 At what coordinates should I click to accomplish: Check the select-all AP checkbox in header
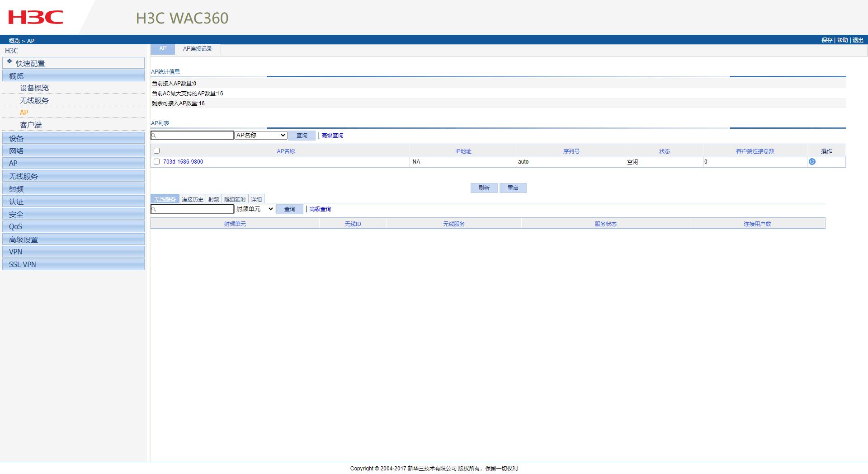156,151
